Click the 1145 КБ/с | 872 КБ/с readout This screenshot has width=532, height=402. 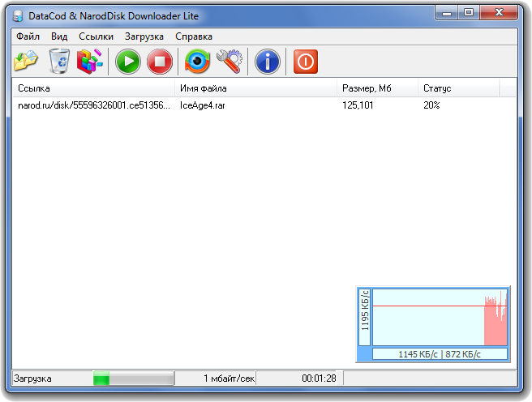point(440,354)
